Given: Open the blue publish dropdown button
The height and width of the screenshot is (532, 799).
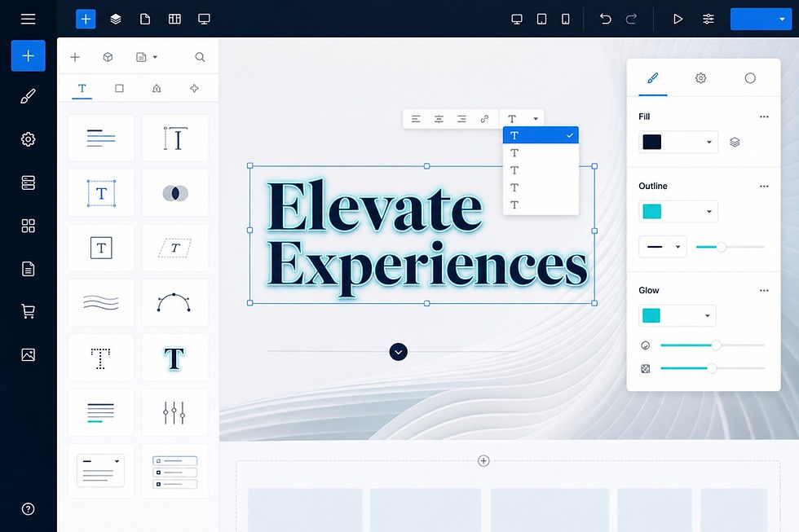Looking at the screenshot, I should pyautogui.click(x=761, y=20).
